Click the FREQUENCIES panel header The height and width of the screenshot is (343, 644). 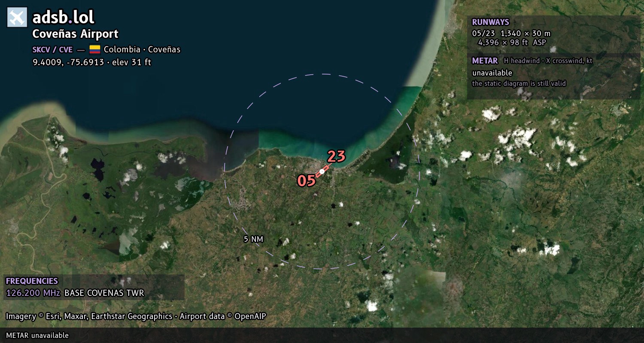[x=32, y=281]
